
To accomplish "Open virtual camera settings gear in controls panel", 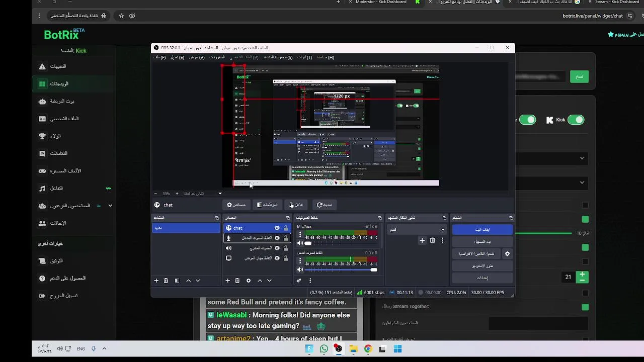I will pos(507,254).
